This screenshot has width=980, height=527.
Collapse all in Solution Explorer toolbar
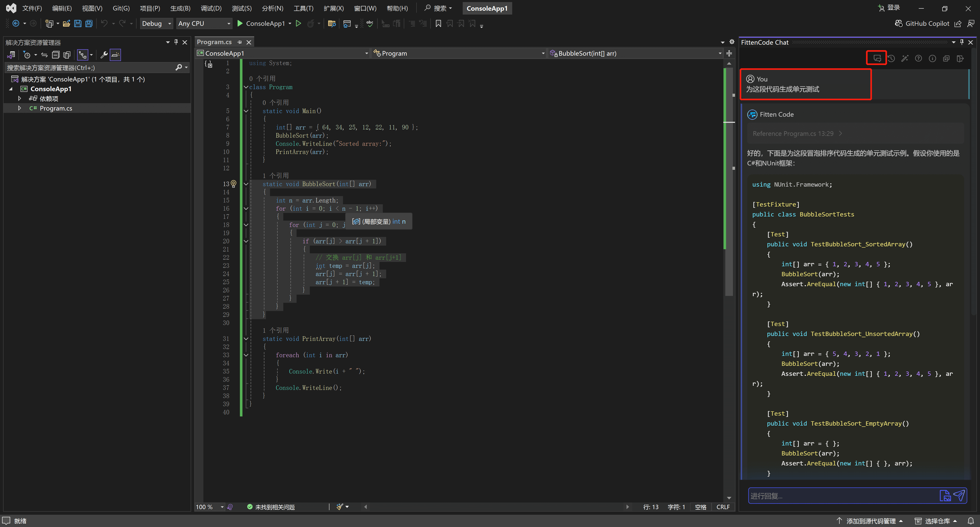coord(56,55)
